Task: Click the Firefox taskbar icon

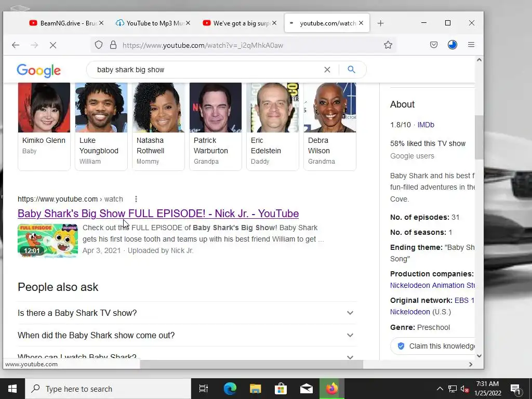Action: click(332, 389)
